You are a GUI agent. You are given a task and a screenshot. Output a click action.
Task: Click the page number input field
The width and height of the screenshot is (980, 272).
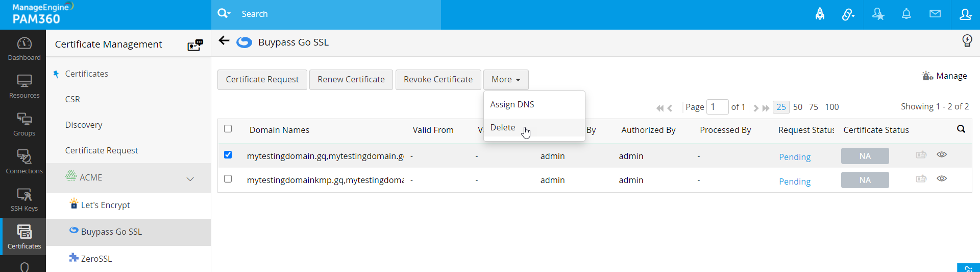pos(717,107)
